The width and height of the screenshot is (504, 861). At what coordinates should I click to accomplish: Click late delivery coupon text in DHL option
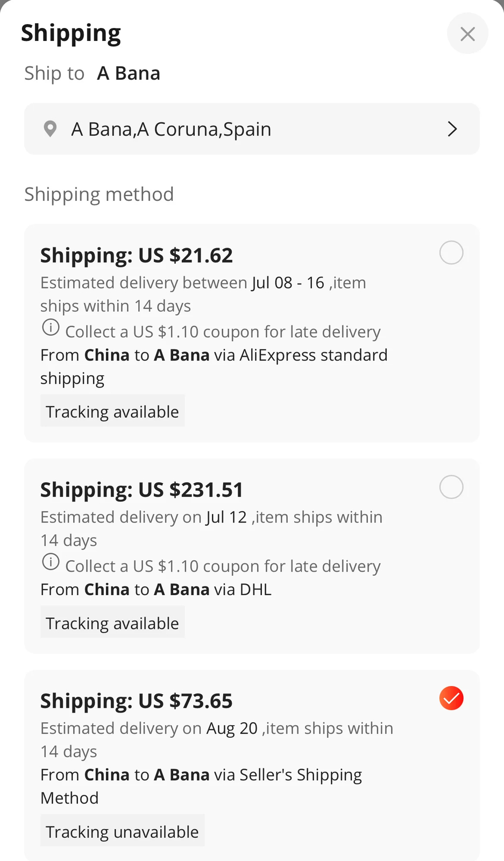pyautogui.click(x=223, y=566)
